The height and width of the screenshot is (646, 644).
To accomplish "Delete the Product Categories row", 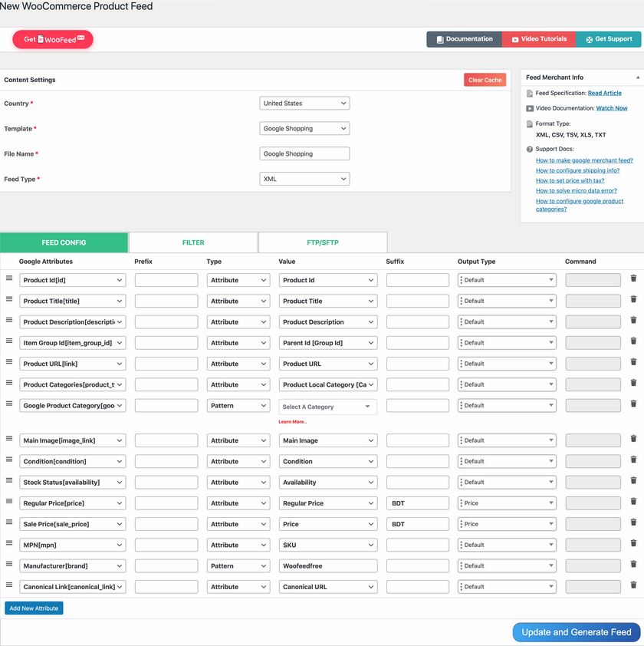I will pyautogui.click(x=633, y=383).
